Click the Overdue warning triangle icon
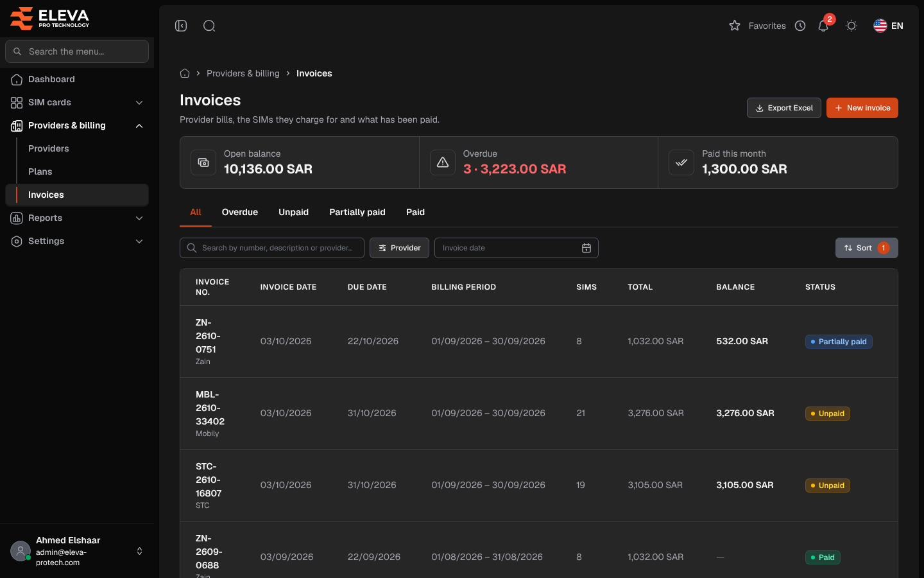This screenshot has width=924, height=578. tap(443, 162)
